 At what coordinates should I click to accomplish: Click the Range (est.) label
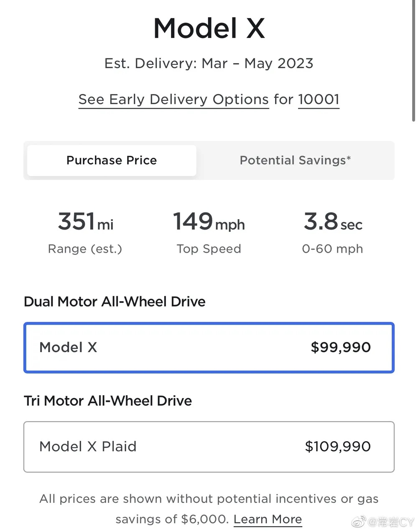(x=85, y=249)
